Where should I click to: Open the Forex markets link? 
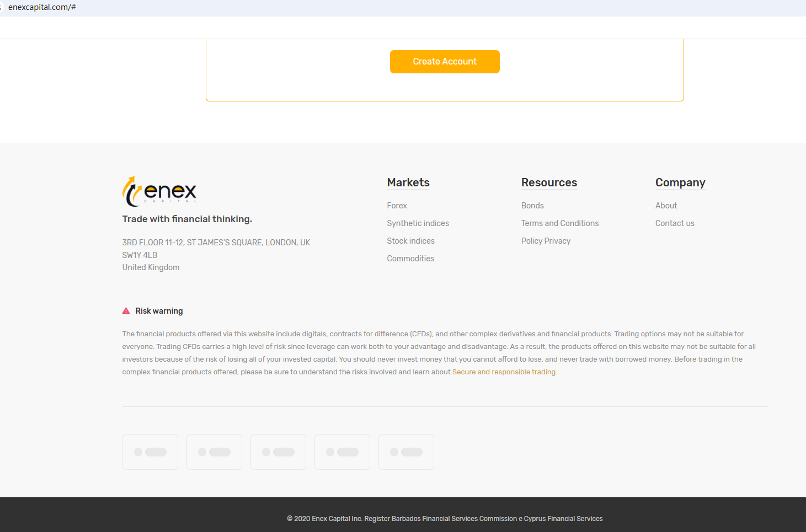tap(397, 206)
